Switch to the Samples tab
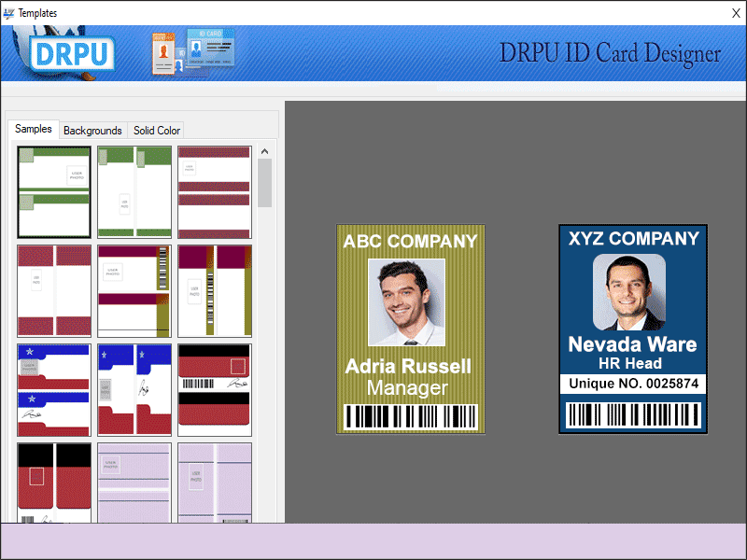 coord(33,129)
